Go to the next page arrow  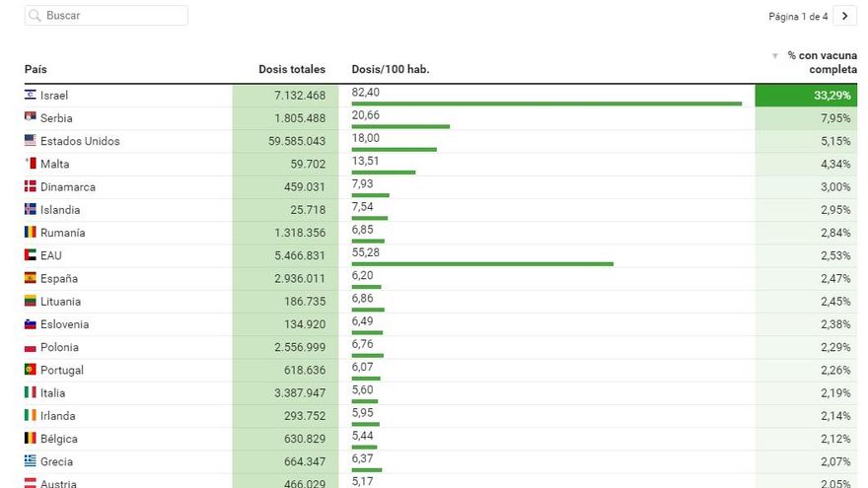tap(844, 16)
